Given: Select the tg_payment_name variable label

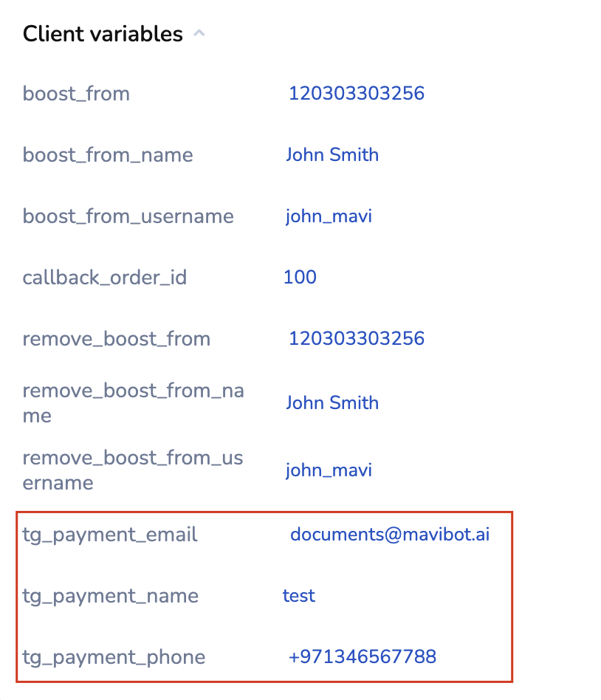Looking at the screenshot, I should [110, 596].
